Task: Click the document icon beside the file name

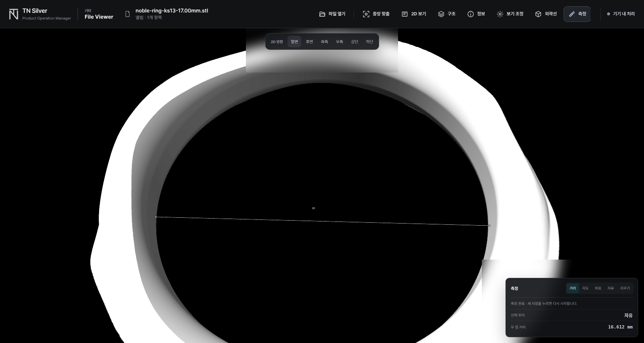Action: pyautogui.click(x=128, y=14)
